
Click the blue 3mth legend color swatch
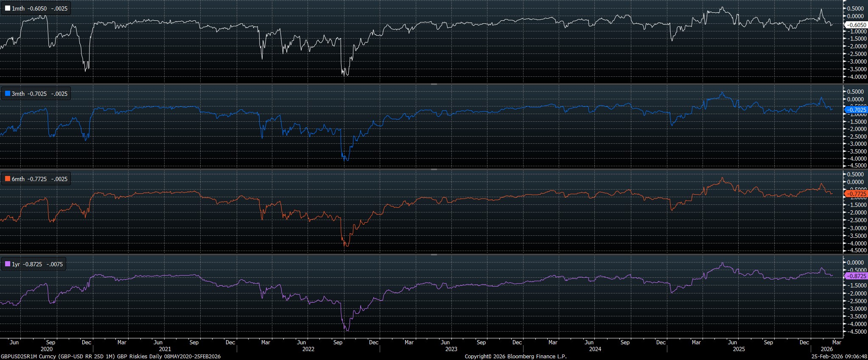[8, 94]
